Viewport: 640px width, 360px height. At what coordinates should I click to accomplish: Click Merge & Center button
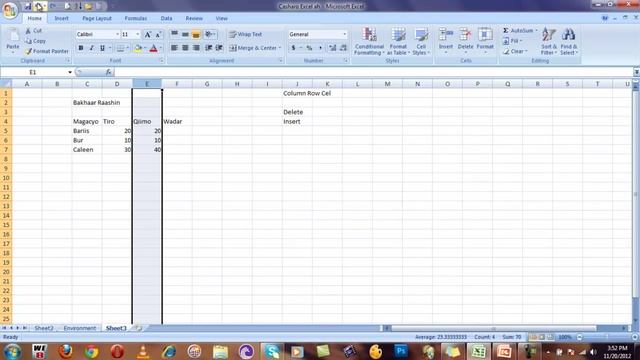coord(253,48)
